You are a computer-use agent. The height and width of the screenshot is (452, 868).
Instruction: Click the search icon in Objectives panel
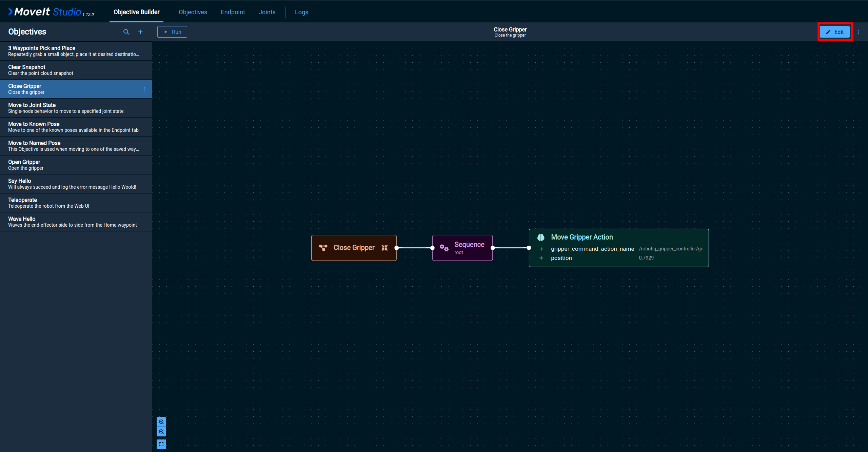[126, 31]
